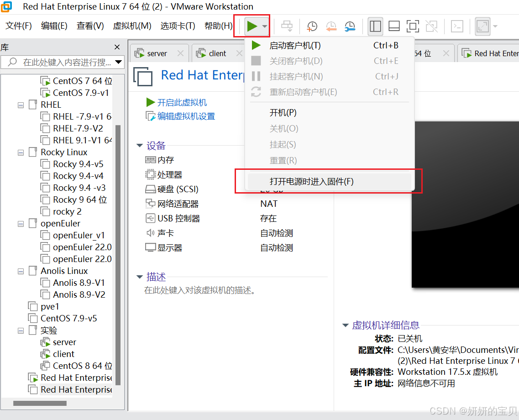Select server VM under 实验 folder
The width and height of the screenshot is (519, 420).
(64, 342)
